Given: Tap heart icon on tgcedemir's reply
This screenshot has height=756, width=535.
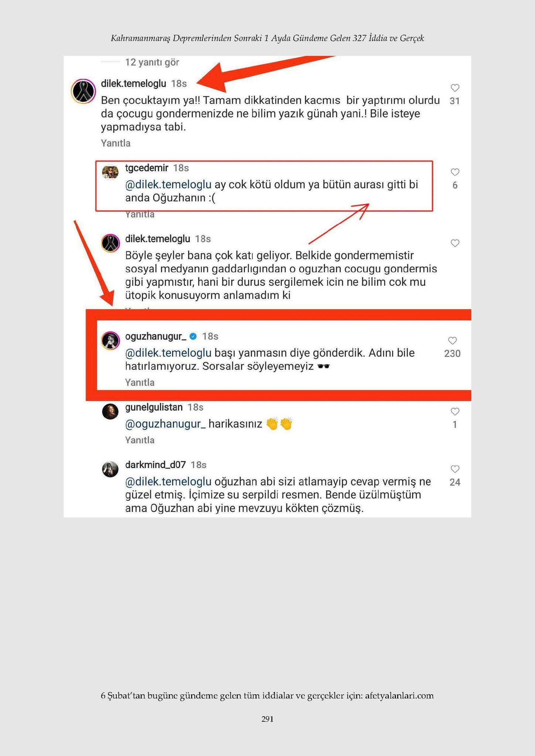Looking at the screenshot, I should (455, 172).
